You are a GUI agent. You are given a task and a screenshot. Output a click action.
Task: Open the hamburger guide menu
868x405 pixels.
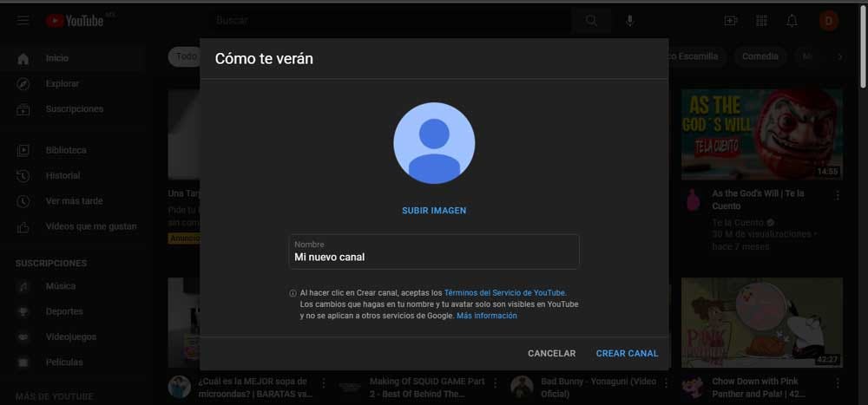tap(23, 20)
